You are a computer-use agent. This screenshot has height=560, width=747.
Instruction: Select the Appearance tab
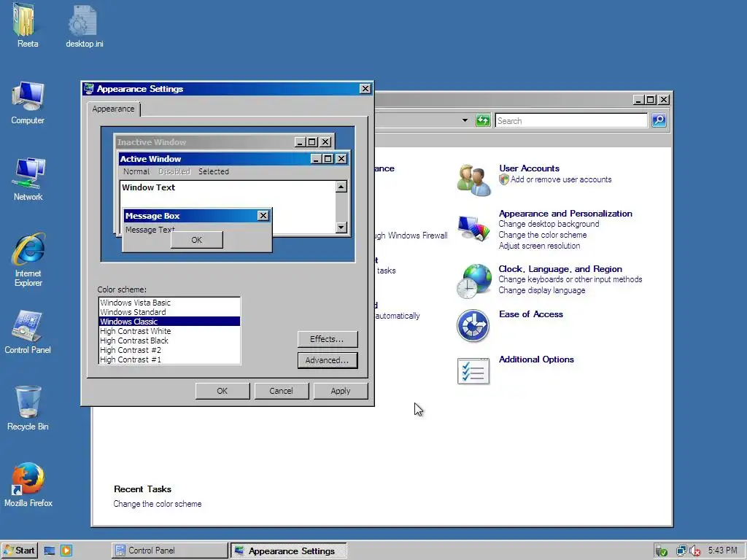point(113,109)
